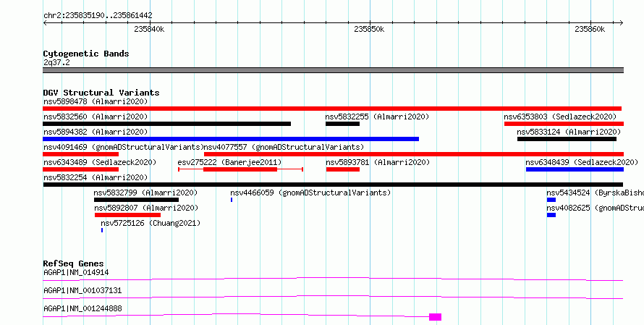Open the nsv6348439 (Sedlazeck2020) label
This screenshot has width=644, height=325.
(582, 162)
